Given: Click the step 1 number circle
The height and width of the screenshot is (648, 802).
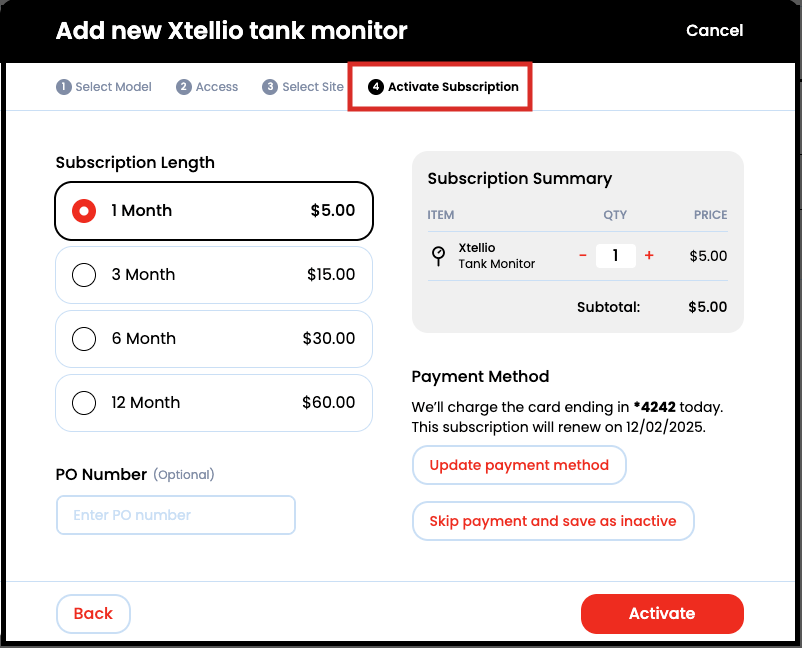Looking at the screenshot, I should tap(64, 87).
